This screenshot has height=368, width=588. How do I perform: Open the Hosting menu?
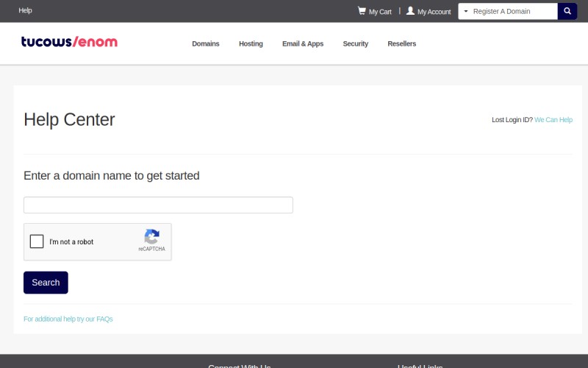(251, 43)
